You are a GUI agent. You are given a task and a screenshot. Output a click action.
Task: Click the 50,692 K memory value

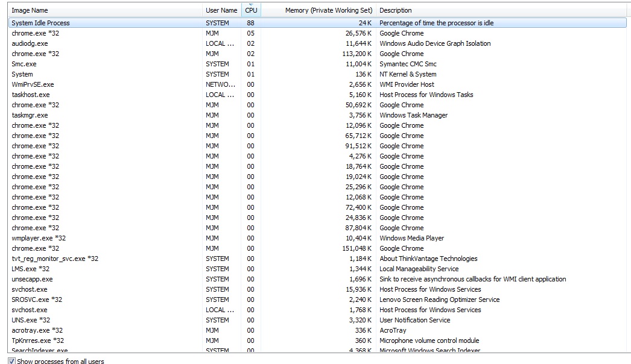click(x=358, y=105)
